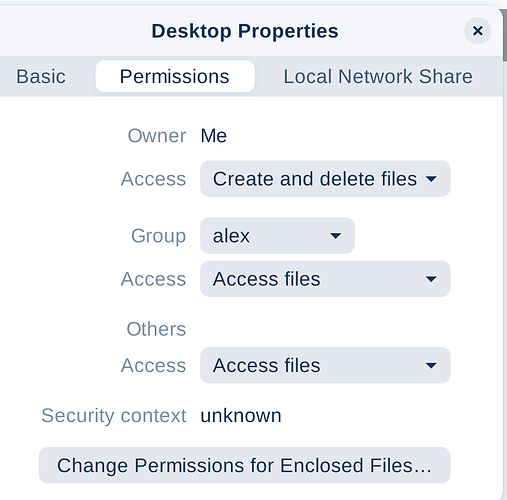Click arrow icon on Group access dropdown
This screenshot has height=500, width=507.
tap(431, 279)
